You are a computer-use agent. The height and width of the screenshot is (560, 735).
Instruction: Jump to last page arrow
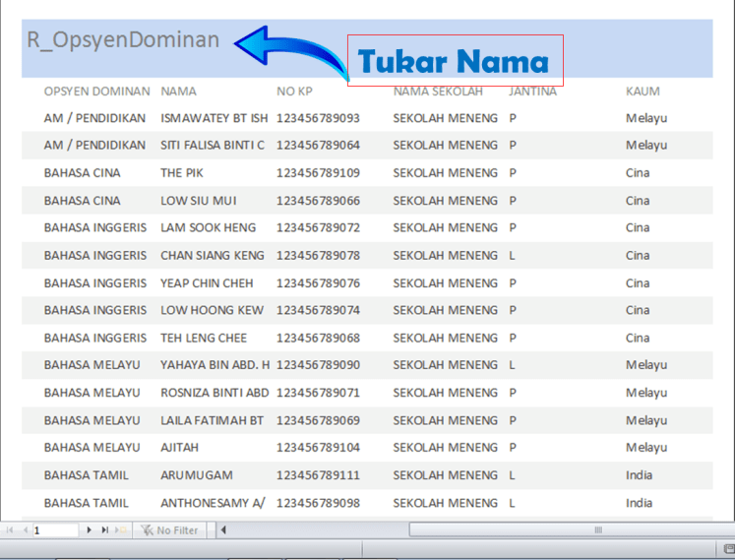[x=104, y=530]
